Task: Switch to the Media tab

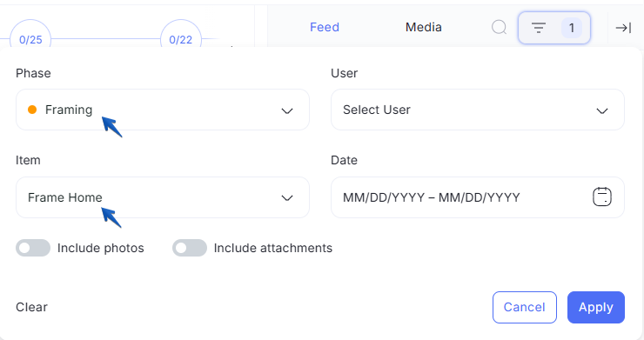Action: [x=424, y=27]
